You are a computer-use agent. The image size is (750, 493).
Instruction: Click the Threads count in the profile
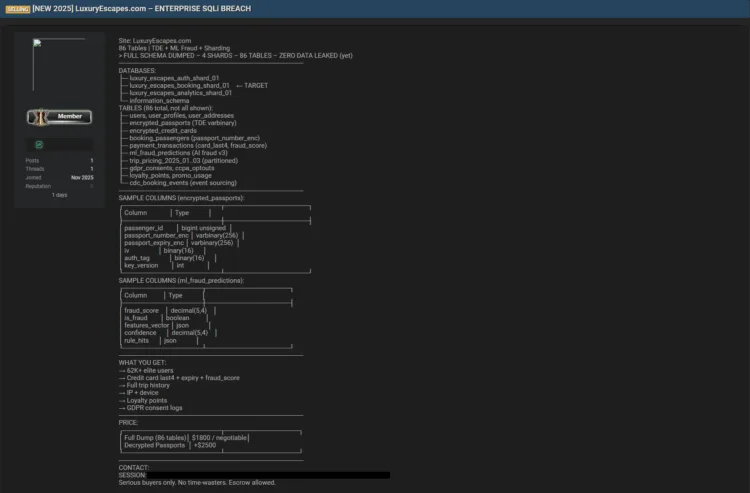pos(92,169)
